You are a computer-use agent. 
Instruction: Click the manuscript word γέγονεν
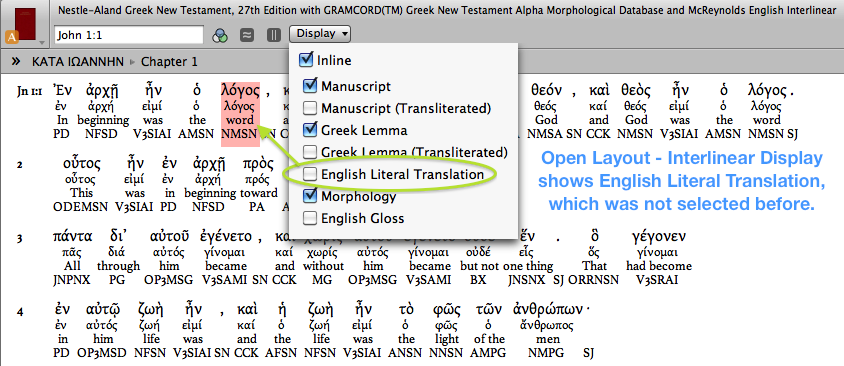point(659,236)
